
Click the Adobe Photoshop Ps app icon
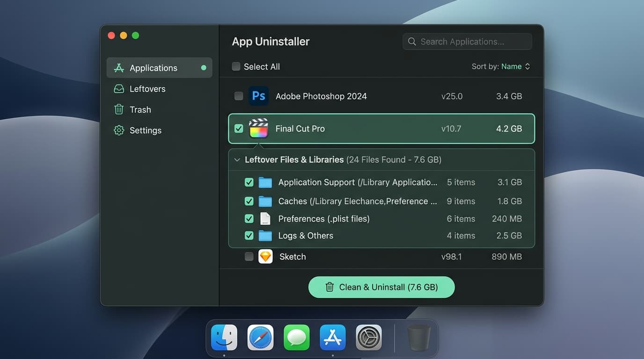(258, 96)
